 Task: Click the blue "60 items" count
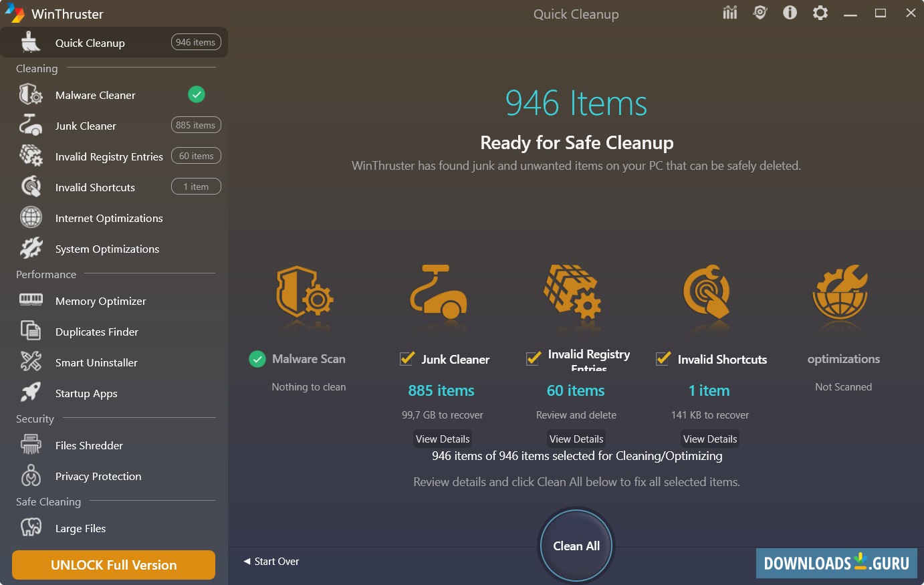pos(576,390)
